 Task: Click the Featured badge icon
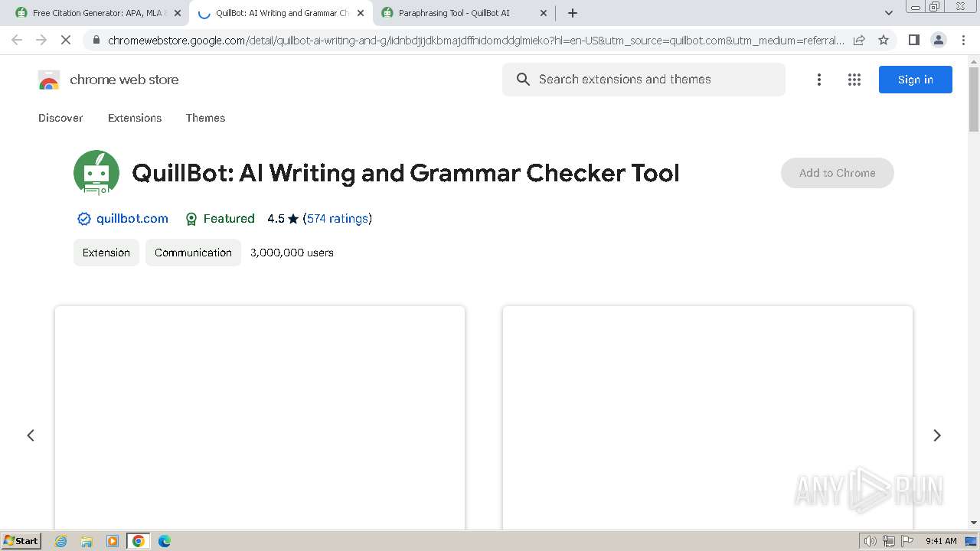(191, 219)
